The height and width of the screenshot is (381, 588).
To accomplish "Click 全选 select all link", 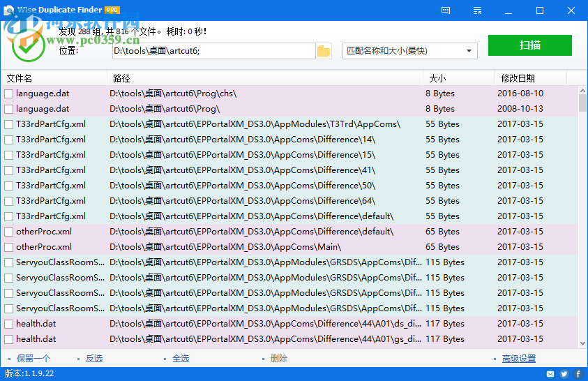I will pos(181,359).
